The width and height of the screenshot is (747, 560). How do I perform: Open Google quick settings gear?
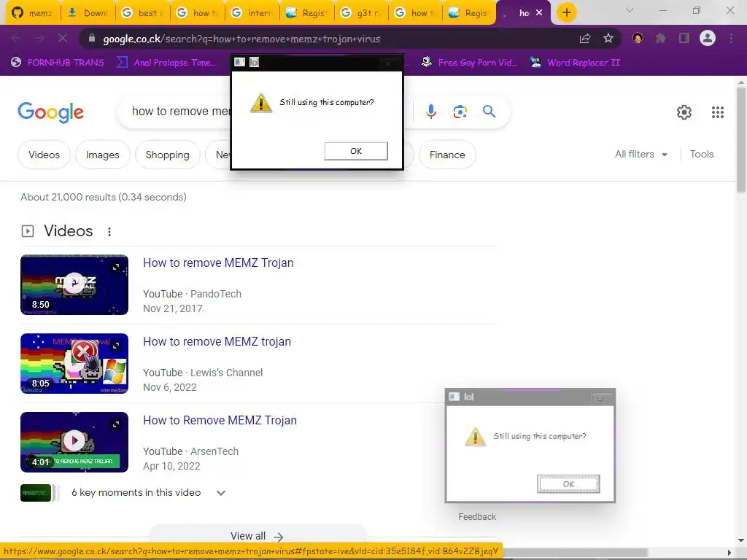(x=684, y=112)
